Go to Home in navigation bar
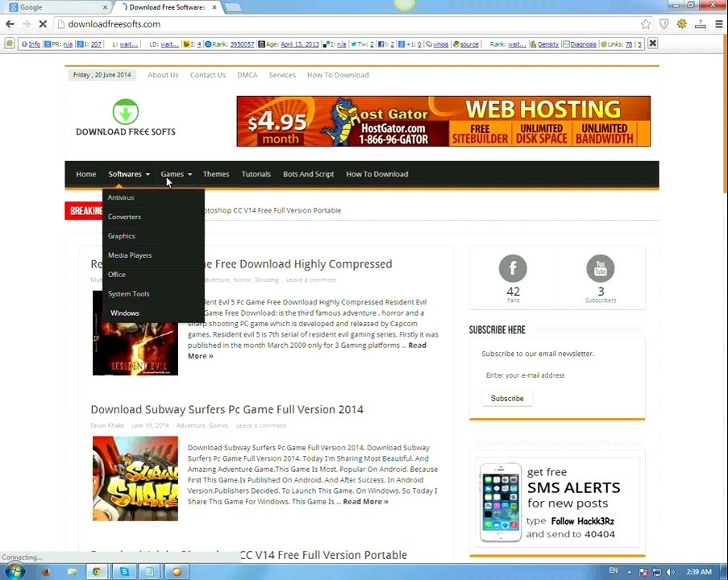728x580 pixels. 86,174
